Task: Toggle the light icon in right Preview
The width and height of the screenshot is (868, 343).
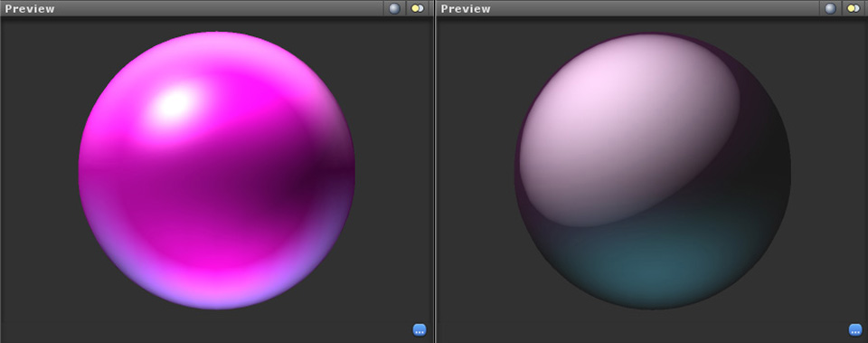Action: point(854,8)
